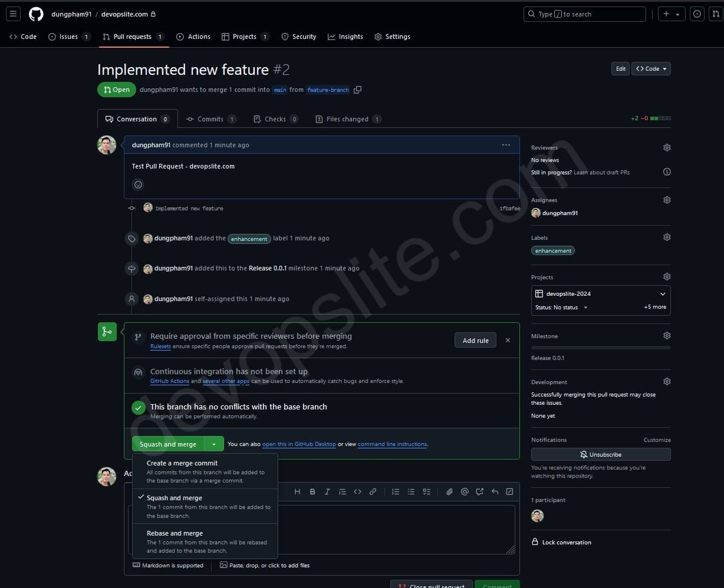The image size is (724, 588).
Task: Open the main base branch link
Action: pyautogui.click(x=280, y=90)
